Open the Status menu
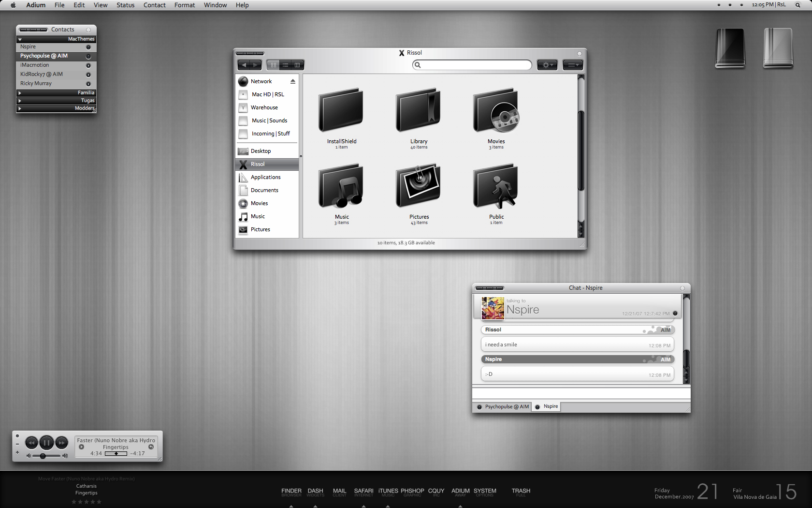The width and height of the screenshot is (812, 508). tap(126, 5)
